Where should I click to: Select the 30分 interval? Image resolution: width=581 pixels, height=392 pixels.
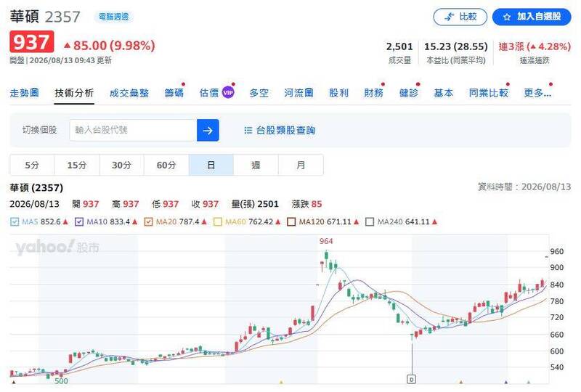click(122, 165)
